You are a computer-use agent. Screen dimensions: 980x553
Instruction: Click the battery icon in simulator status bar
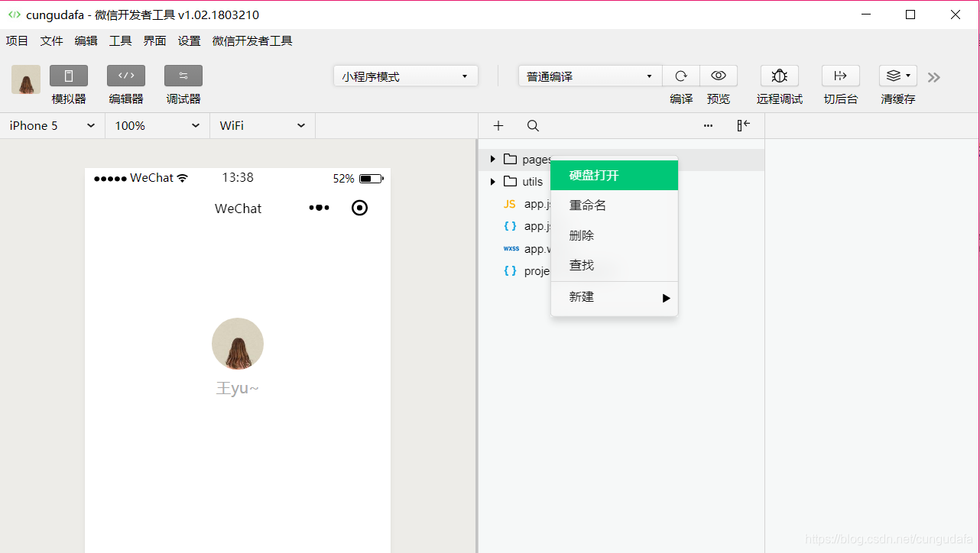pos(371,179)
